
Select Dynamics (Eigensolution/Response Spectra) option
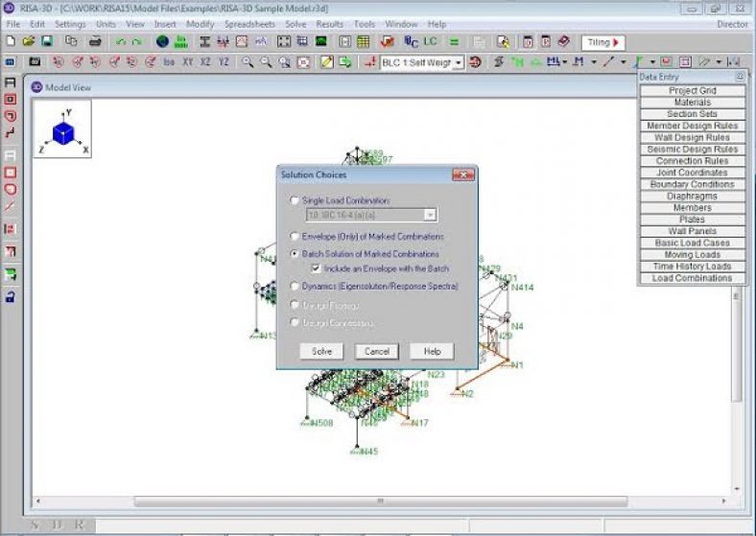pos(295,286)
